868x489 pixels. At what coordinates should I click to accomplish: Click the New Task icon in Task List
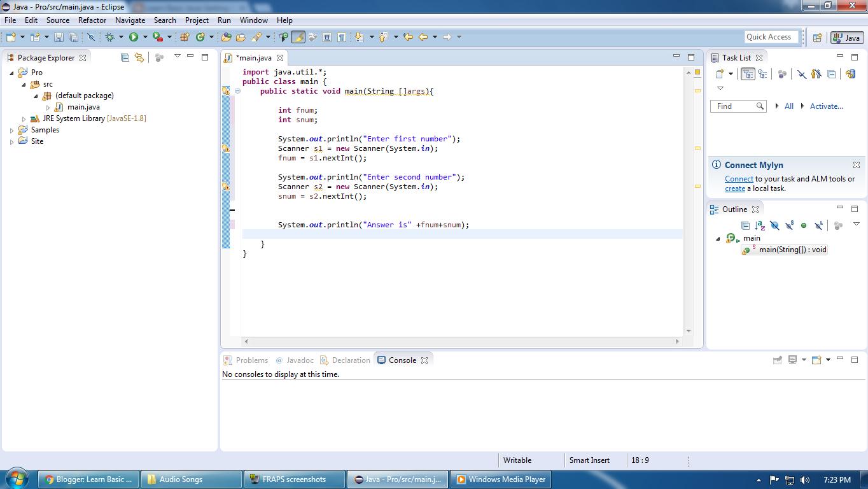720,74
